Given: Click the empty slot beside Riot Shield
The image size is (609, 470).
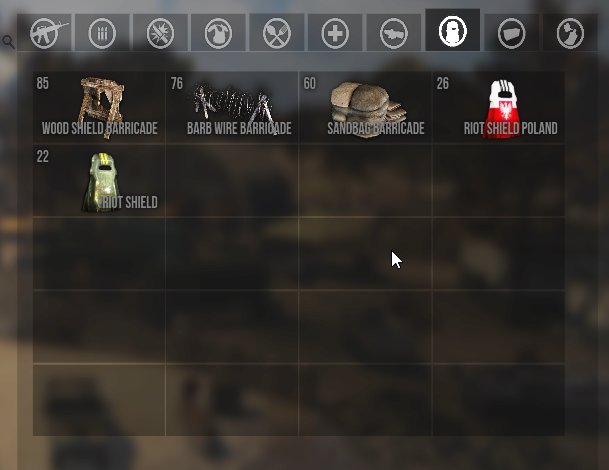Looking at the screenshot, I should pos(232,181).
